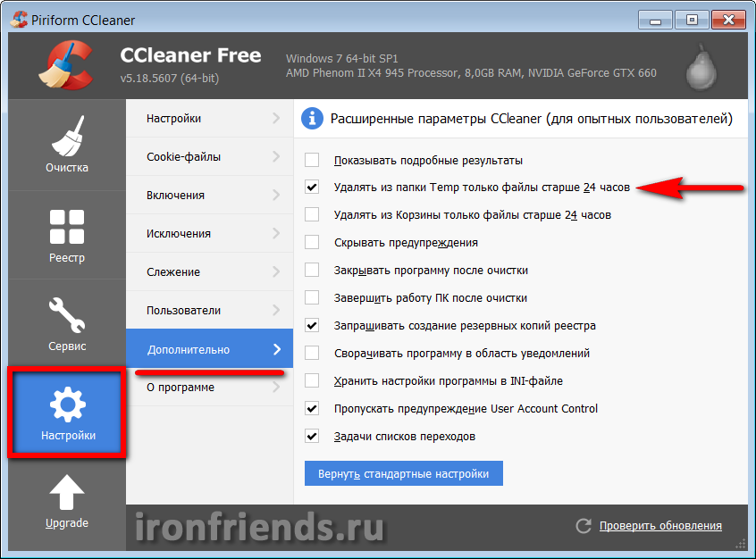The image size is (756, 559).
Task: Click Вернуть стандартные настройки button
Action: point(404,473)
